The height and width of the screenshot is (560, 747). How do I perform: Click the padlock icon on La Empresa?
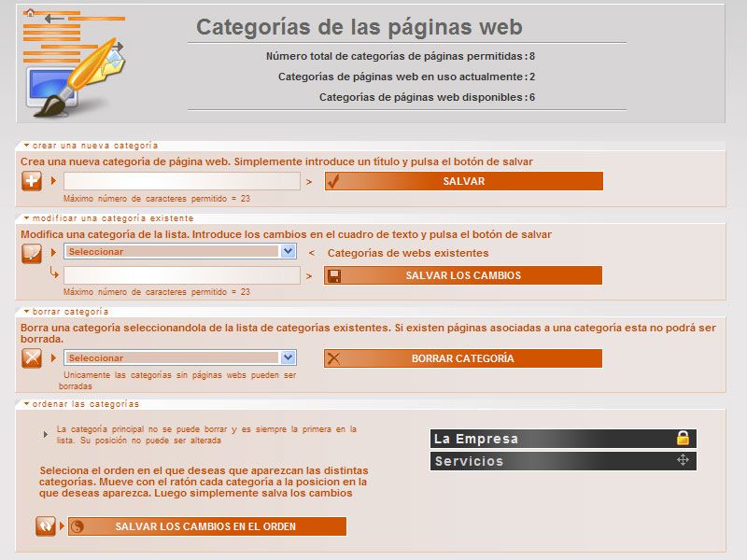[x=683, y=438]
